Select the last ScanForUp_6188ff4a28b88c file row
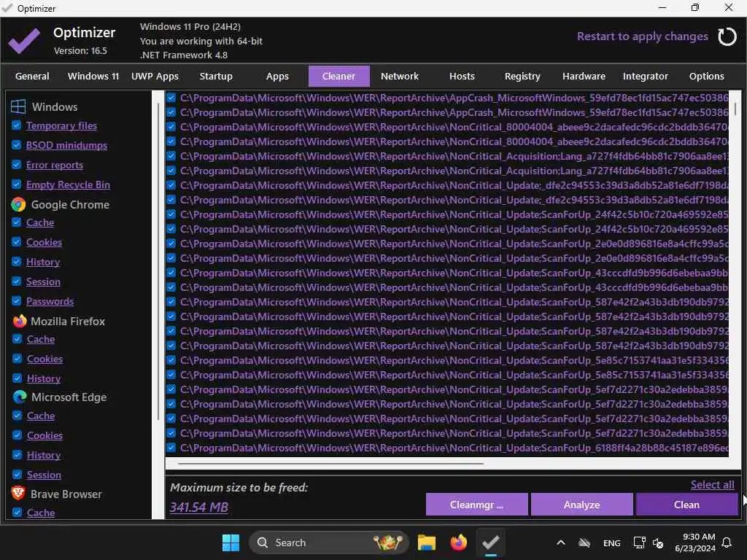The width and height of the screenshot is (747, 560). (447, 448)
